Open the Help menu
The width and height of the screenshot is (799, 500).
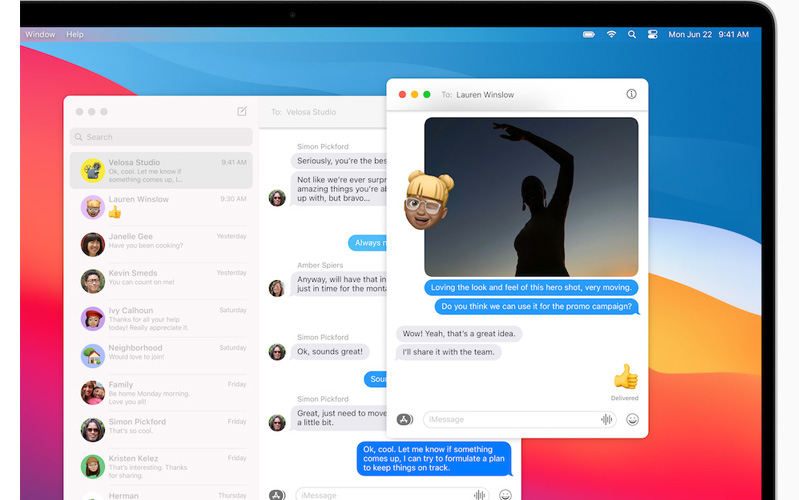(x=75, y=34)
